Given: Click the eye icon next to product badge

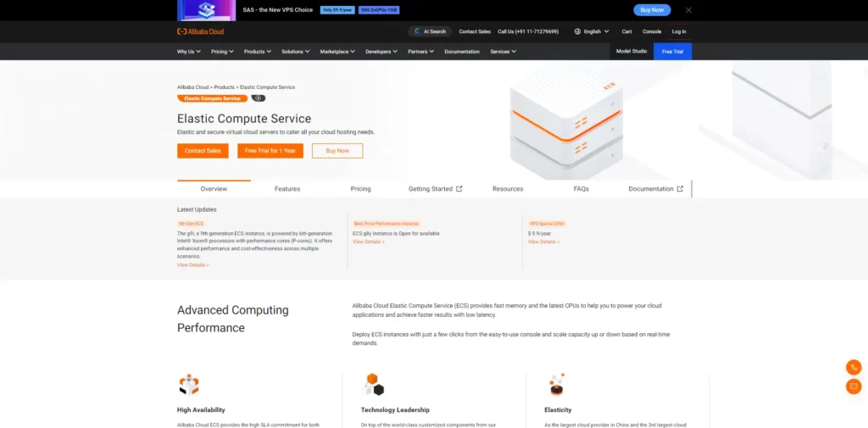Looking at the screenshot, I should coord(258,98).
